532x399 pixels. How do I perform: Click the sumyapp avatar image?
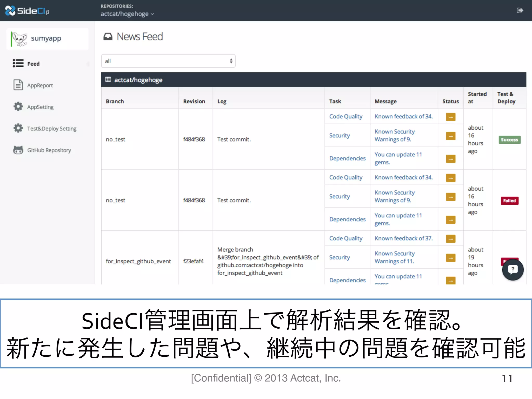tap(19, 39)
